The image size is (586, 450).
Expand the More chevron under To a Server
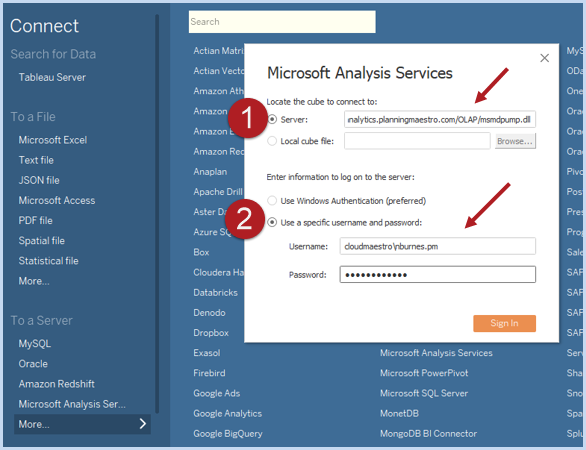click(142, 424)
